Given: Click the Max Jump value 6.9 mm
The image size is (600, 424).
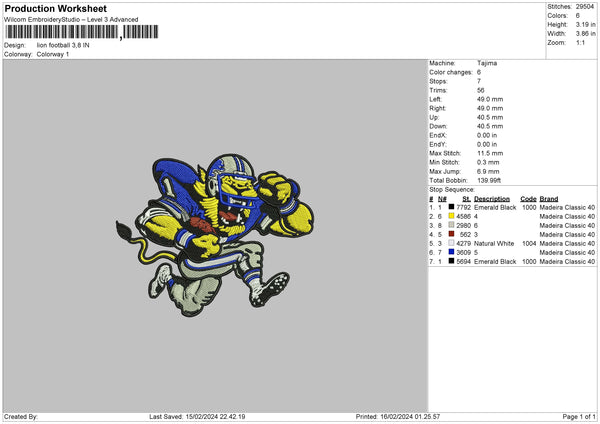Looking at the screenshot, I should click(488, 171).
